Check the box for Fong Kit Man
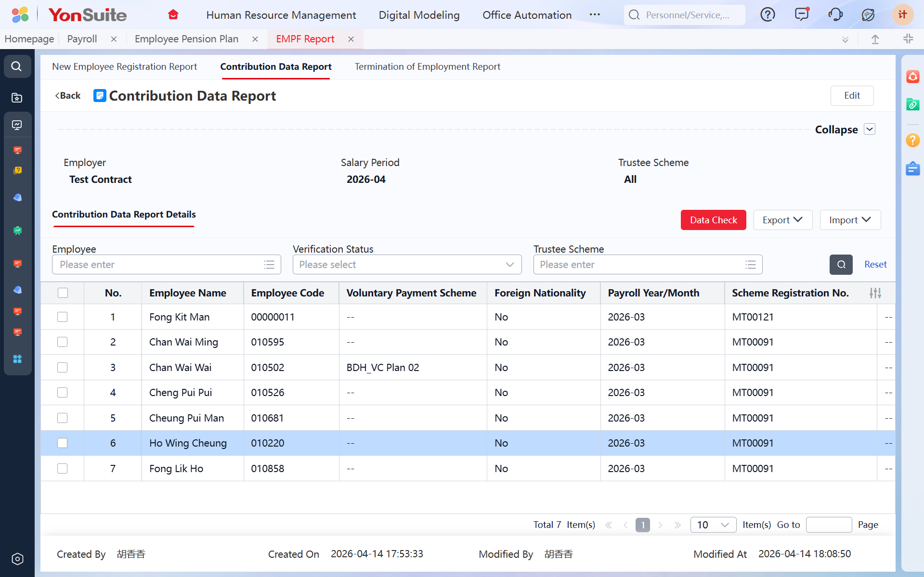The height and width of the screenshot is (577, 924). [x=63, y=317]
